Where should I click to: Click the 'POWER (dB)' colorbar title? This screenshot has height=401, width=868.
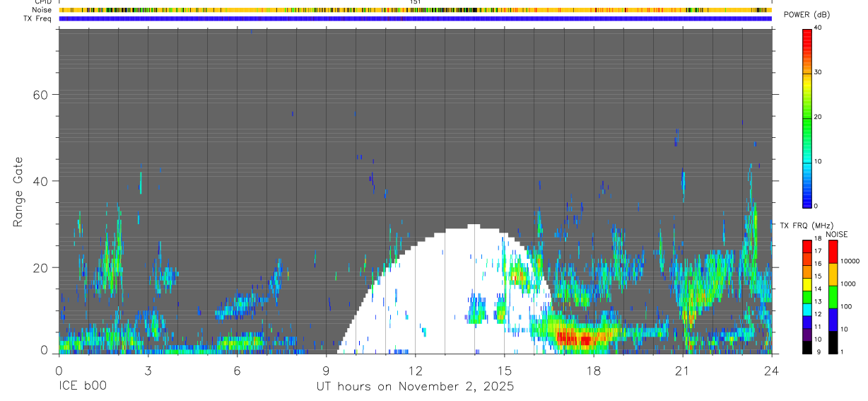tap(807, 15)
